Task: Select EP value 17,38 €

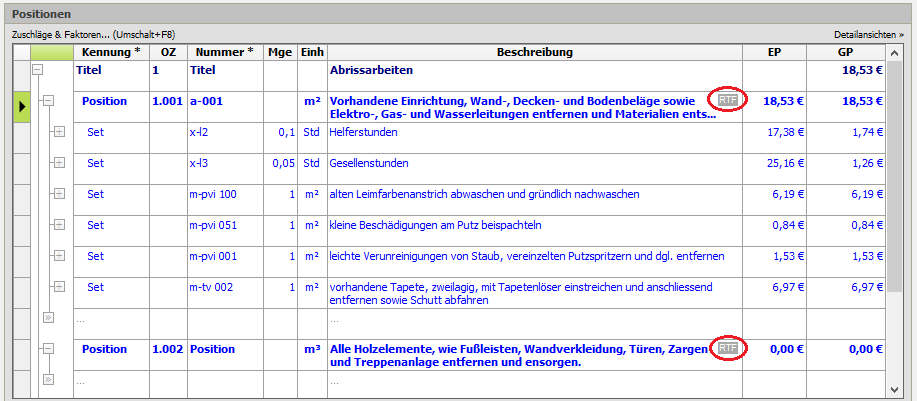Action: (774, 138)
